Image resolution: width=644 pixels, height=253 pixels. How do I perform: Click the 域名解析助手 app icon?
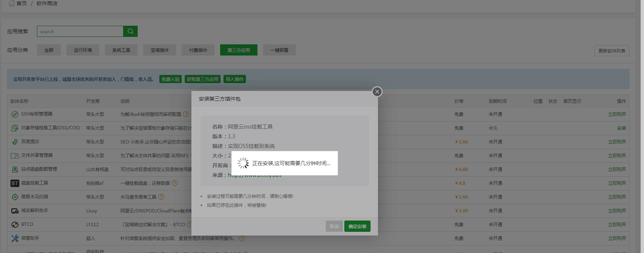pos(15,211)
